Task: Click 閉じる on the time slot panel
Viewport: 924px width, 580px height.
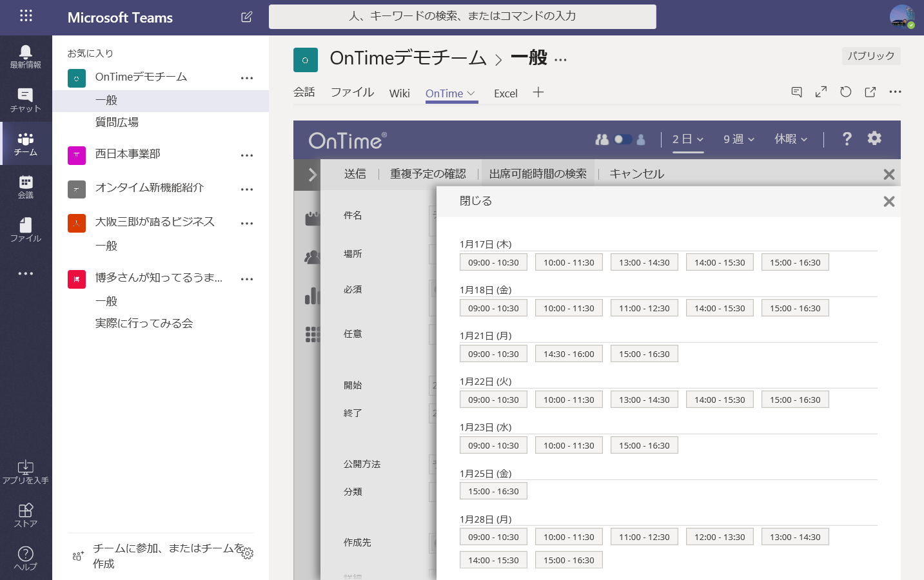Action: pos(476,201)
